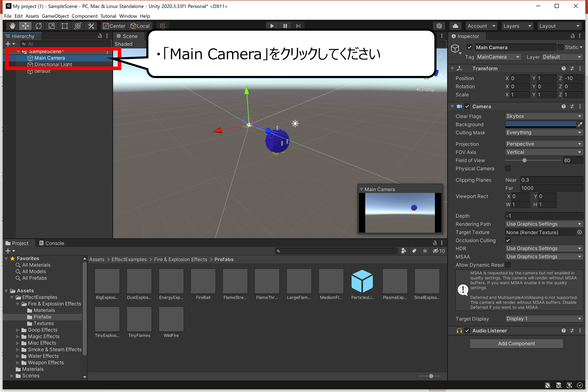This screenshot has width=588, height=392.
Task: Toggle hidden packages visibility count
Action: pos(439,251)
